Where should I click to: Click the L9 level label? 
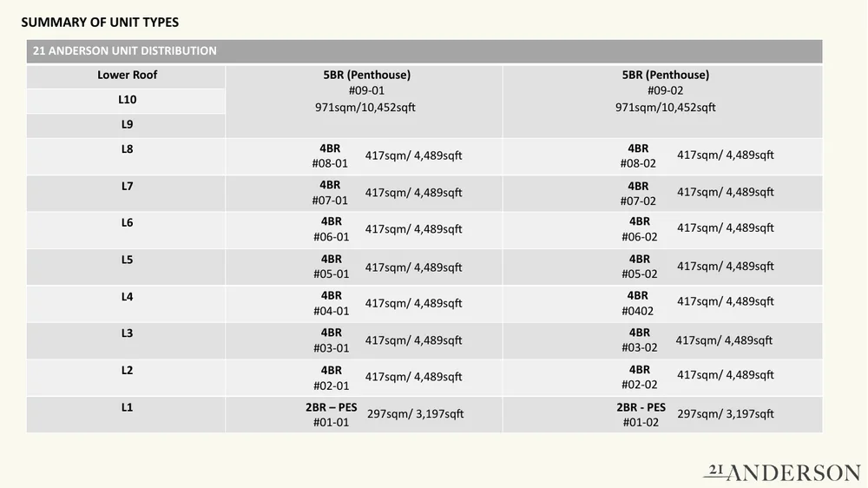(127, 124)
